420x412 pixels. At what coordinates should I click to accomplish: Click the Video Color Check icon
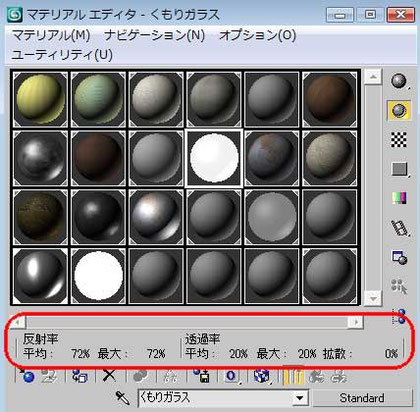pyautogui.click(x=399, y=198)
